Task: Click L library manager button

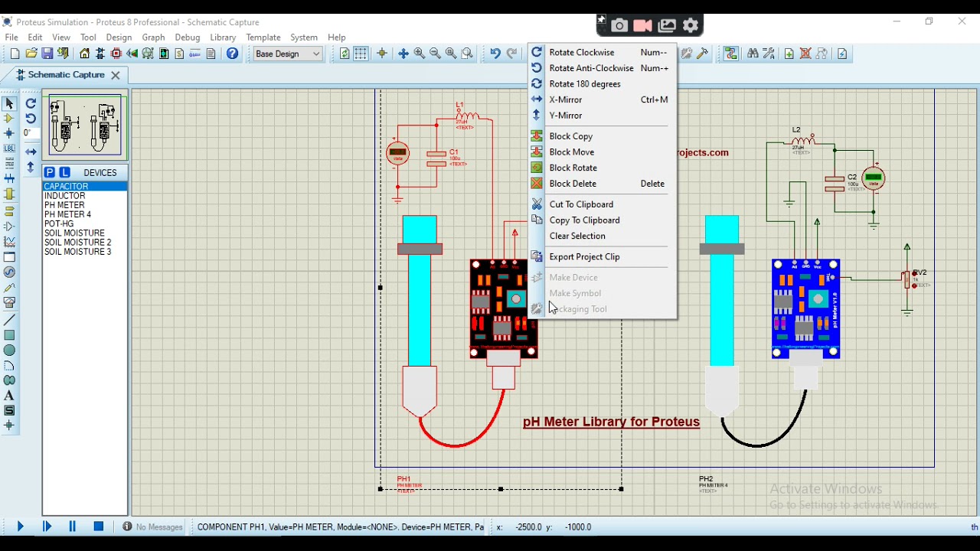Action: (65, 173)
